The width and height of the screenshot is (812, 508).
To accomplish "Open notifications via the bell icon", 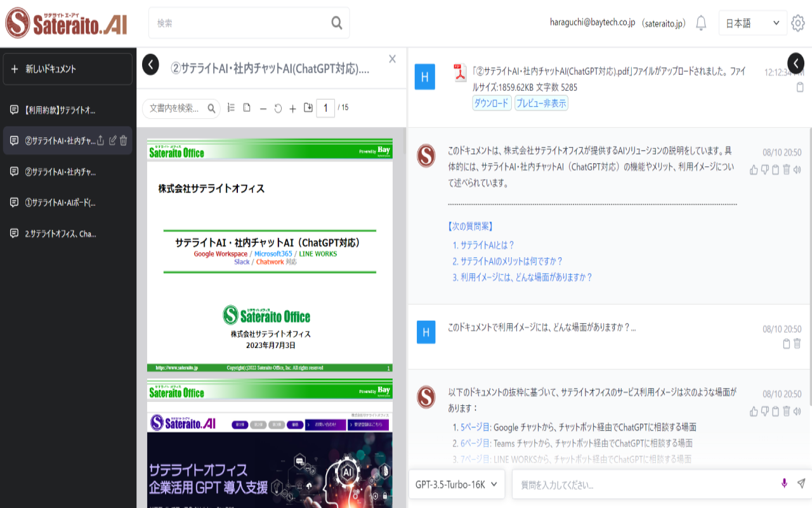I will pos(700,23).
